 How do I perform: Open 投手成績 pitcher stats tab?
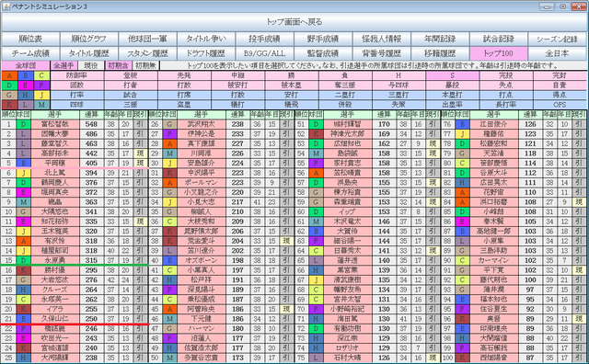pos(265,39)
